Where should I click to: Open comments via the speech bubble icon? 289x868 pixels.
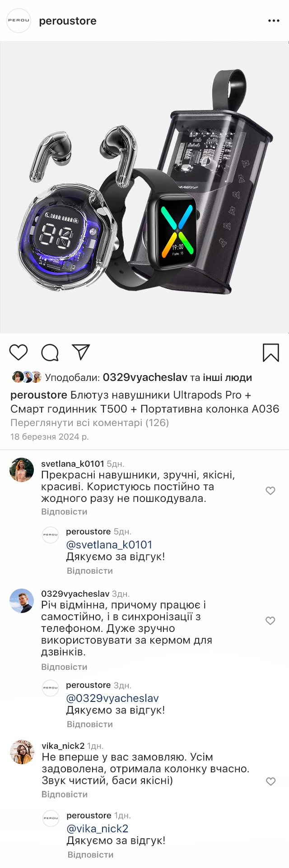point(50,353)
